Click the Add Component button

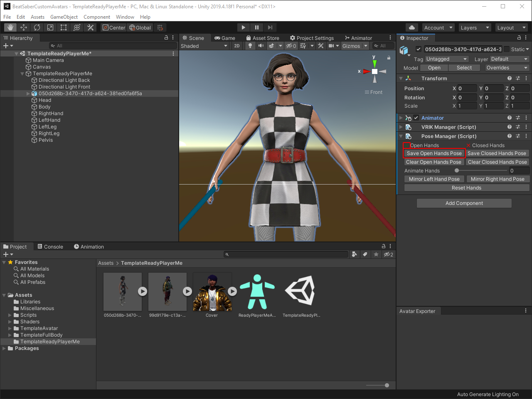[464, 203]
